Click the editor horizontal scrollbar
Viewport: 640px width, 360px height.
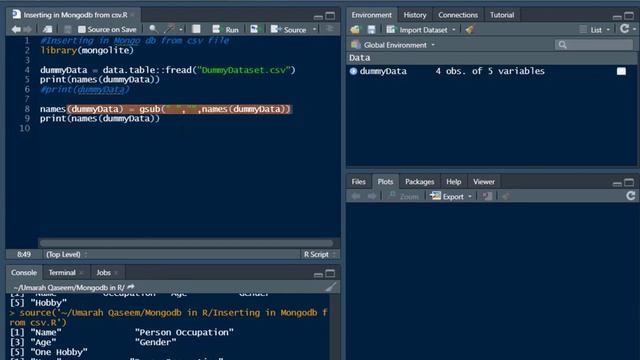pos(186,243)
